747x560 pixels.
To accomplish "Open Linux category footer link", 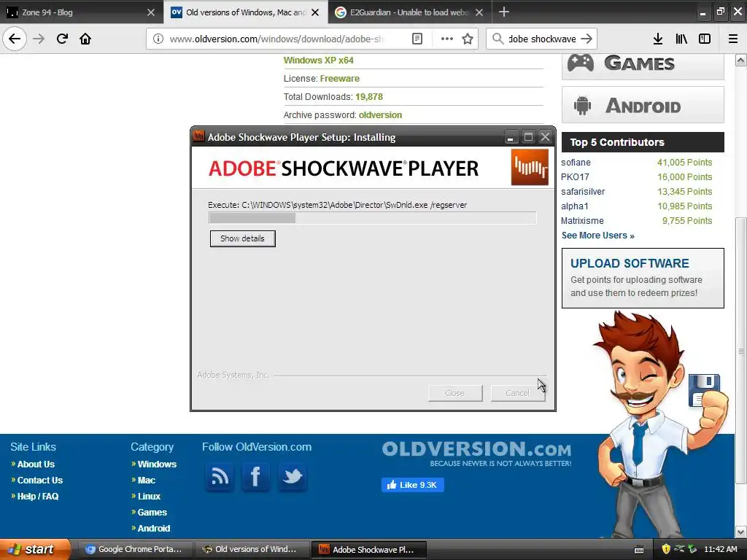I will pos(149,496).
